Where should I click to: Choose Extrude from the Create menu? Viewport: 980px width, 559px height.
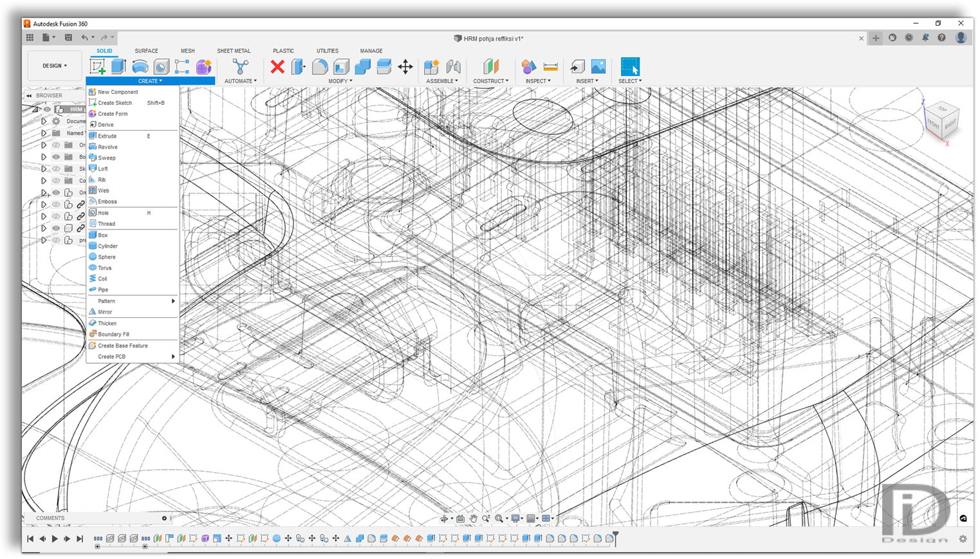[x=107, y=136]
